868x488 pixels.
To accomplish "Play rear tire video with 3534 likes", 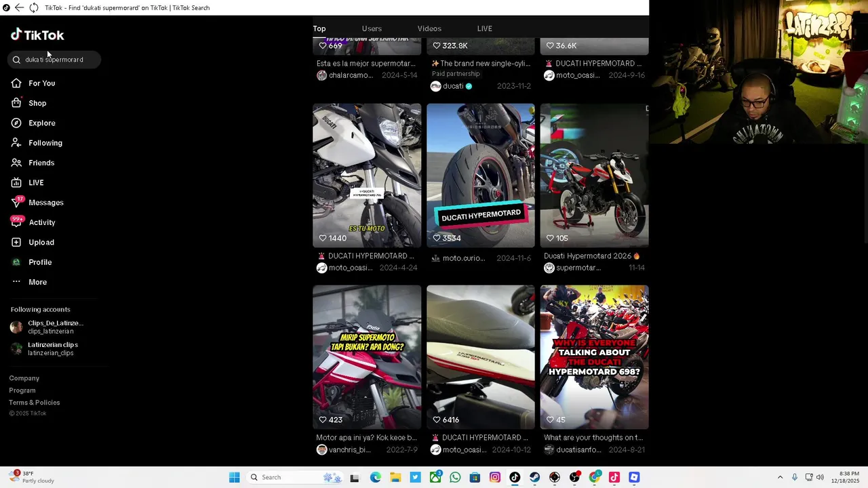I will tap(481, 176).
